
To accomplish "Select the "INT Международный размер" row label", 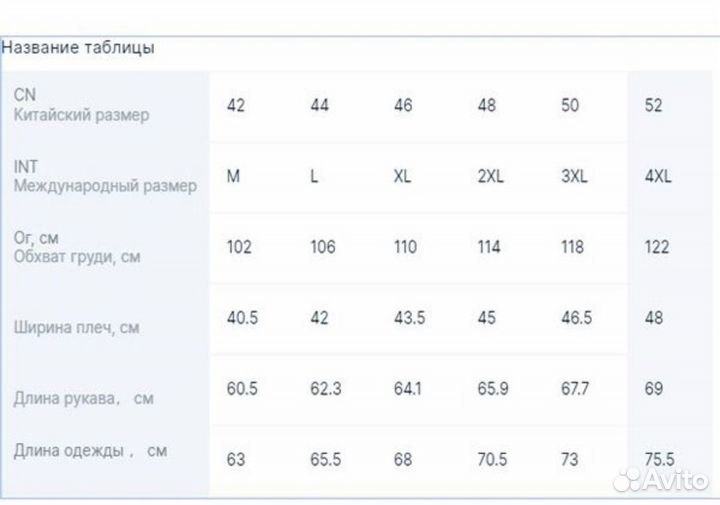I will [x=105, y=176].
